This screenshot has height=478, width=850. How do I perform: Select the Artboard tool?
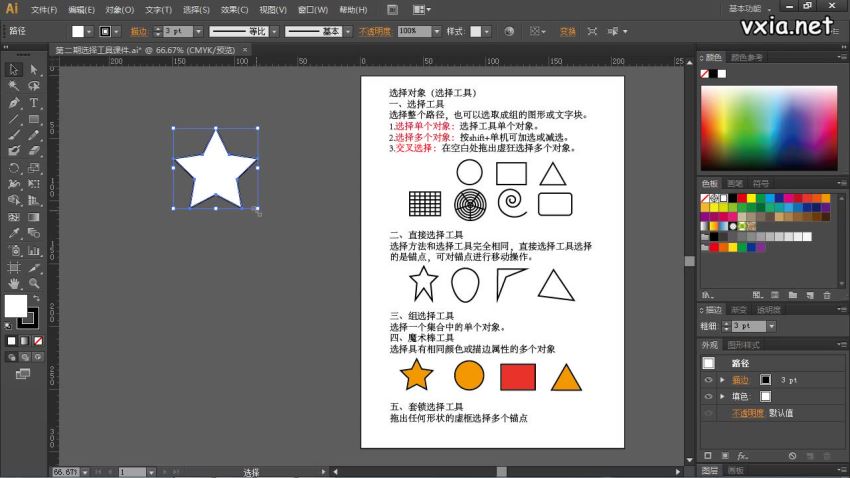pos(14,267)
